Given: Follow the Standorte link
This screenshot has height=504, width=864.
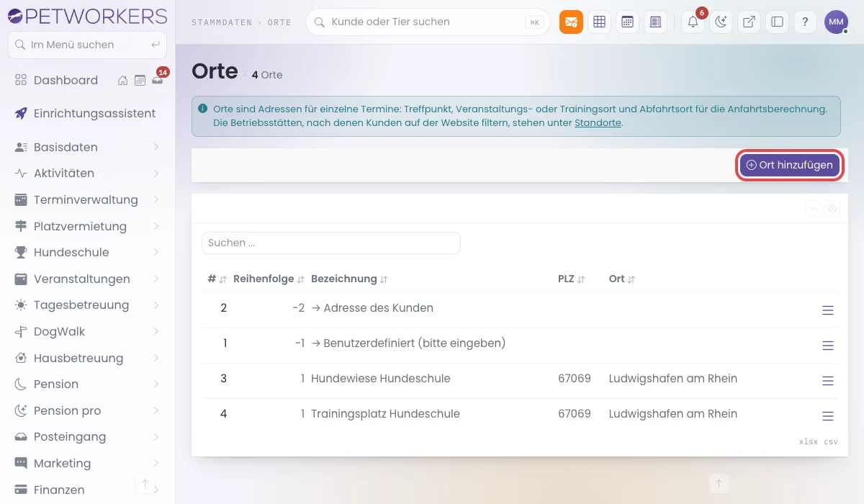Looking at the screenshot, I should pyautogui.click(x=598, y=123).
